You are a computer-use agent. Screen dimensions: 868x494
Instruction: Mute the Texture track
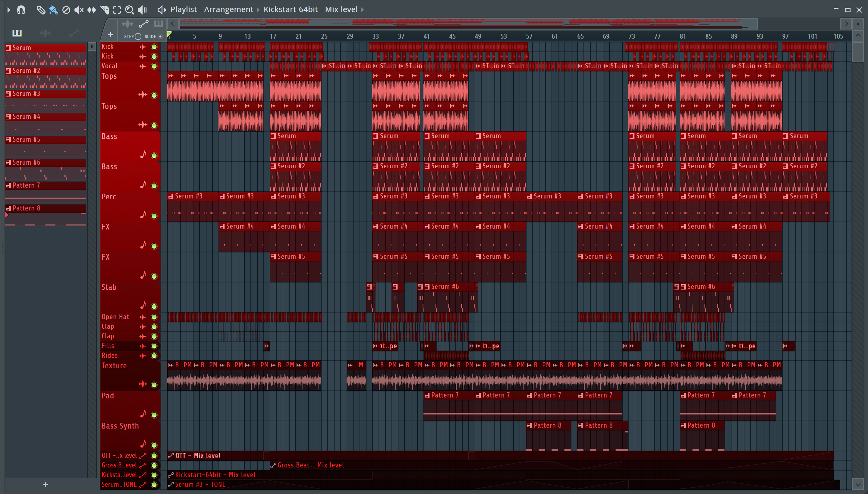click(x=154, y=385)
